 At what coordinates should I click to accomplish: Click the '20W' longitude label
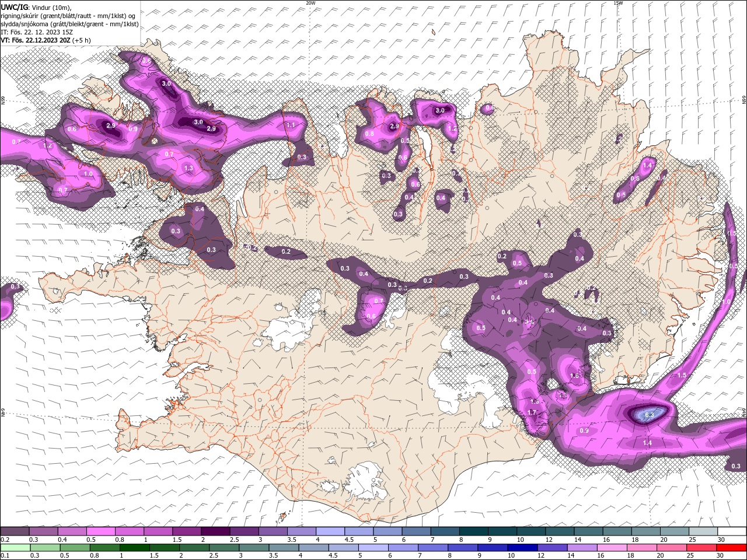click(x=311, y=3)
